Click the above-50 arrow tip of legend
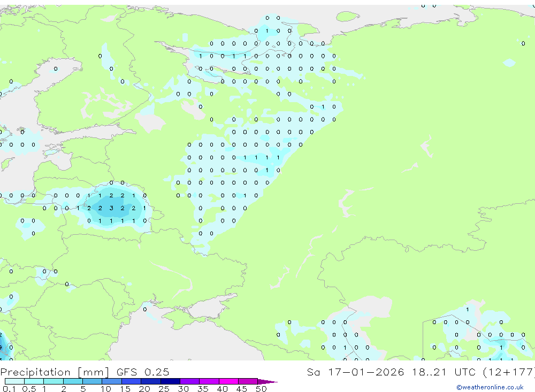The width and height of the screenshot is (535, 392). tap(267, 382)
